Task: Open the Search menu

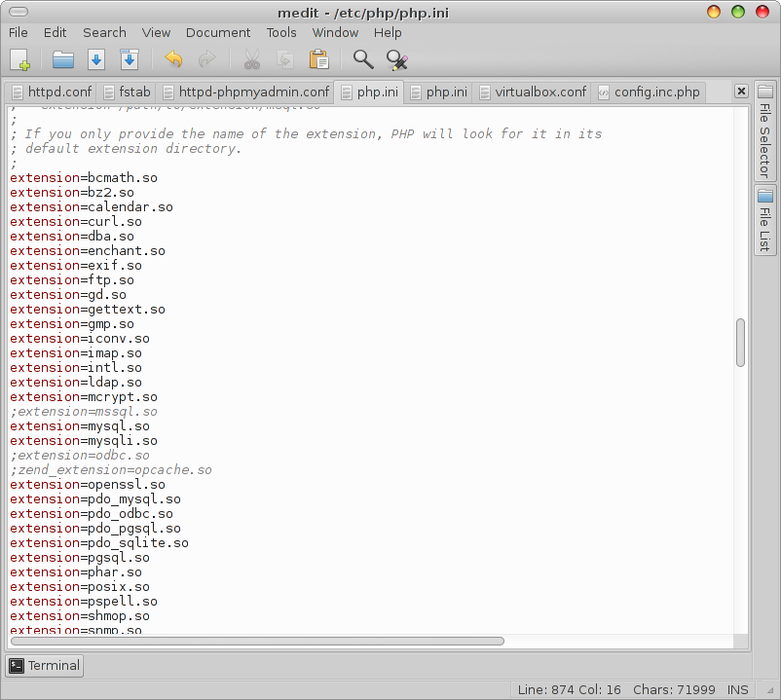Action: point(104,33)
